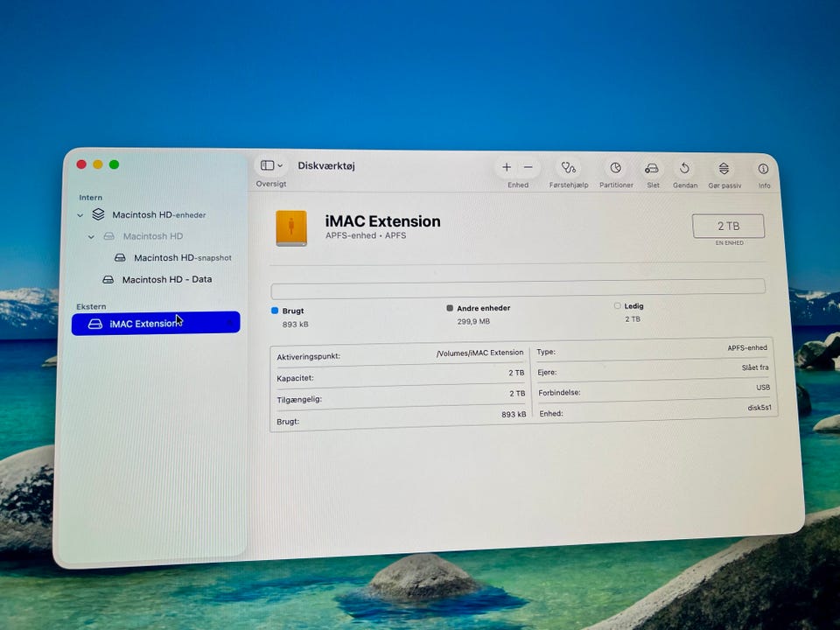Unmount via the Gør passiv icon

click(x=724, y=169)
